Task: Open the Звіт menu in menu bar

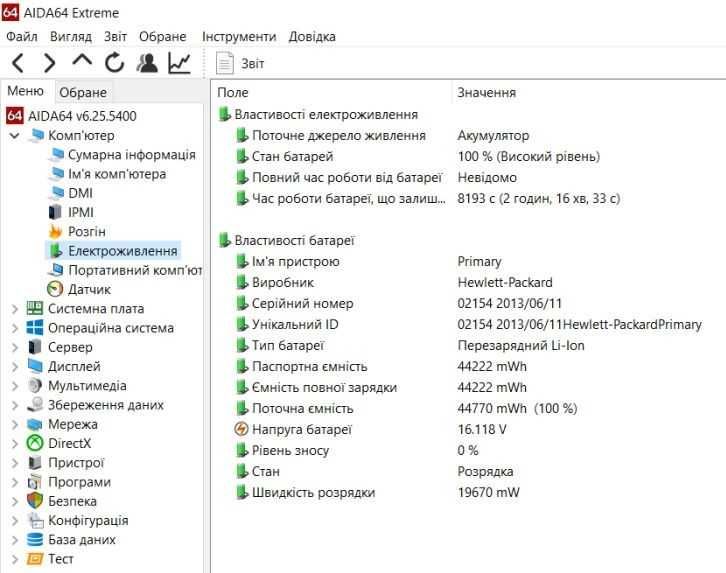Action: pyautogui.click(x=115, y=37)
